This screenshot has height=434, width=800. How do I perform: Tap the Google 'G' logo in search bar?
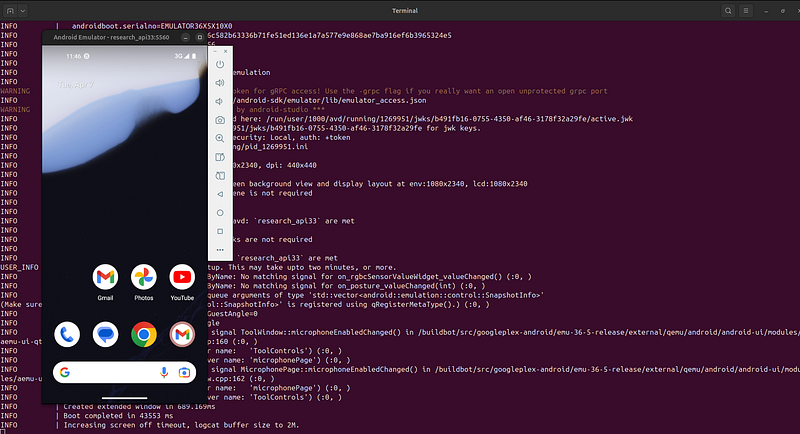[65, 373]
